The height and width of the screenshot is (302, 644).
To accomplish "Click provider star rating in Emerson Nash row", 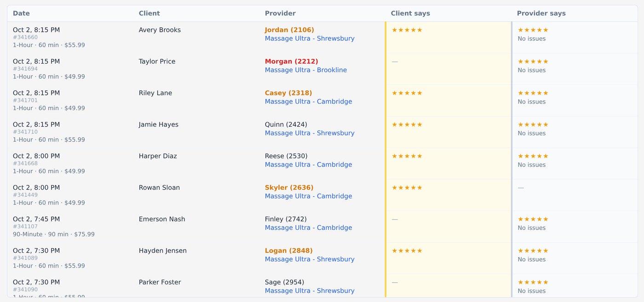I will click(x=533, y=219).
